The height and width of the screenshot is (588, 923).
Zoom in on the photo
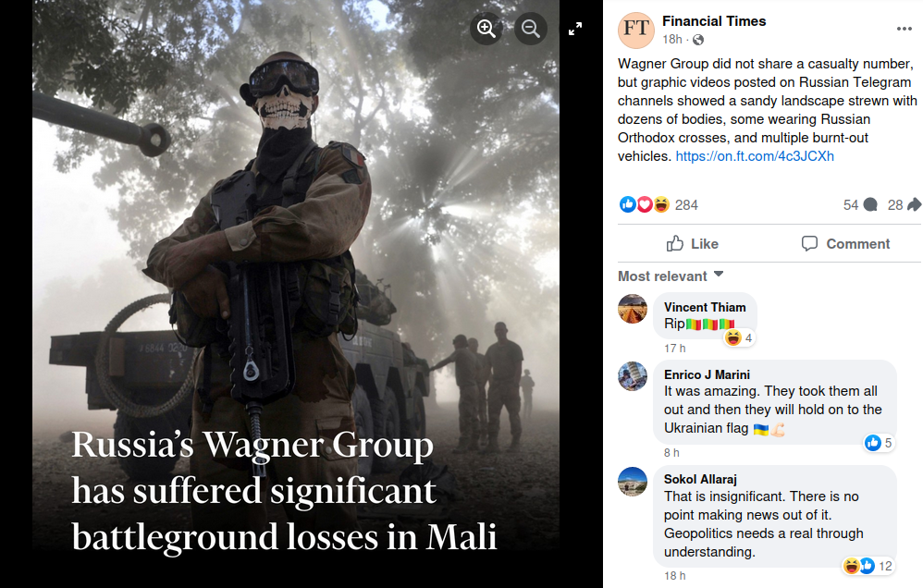point(486,29)
